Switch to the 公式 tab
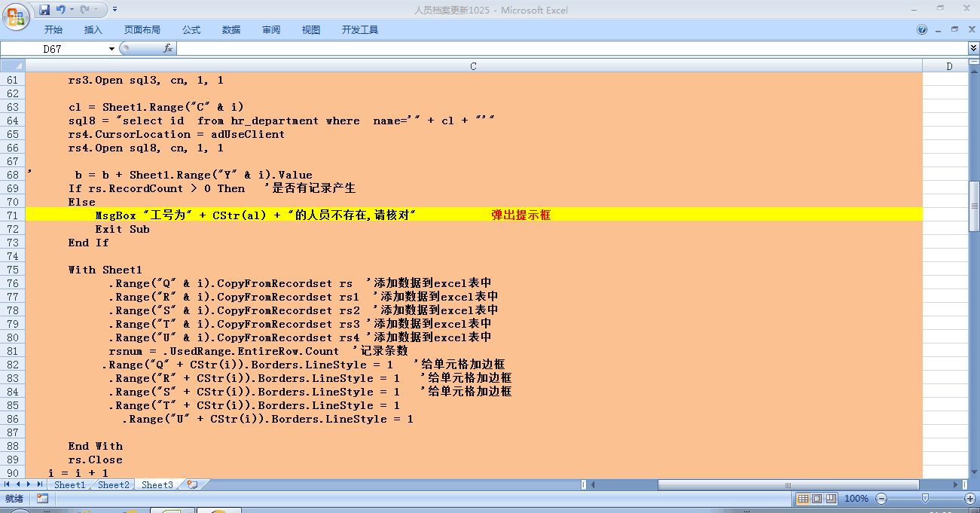 [x=191, y=30]
